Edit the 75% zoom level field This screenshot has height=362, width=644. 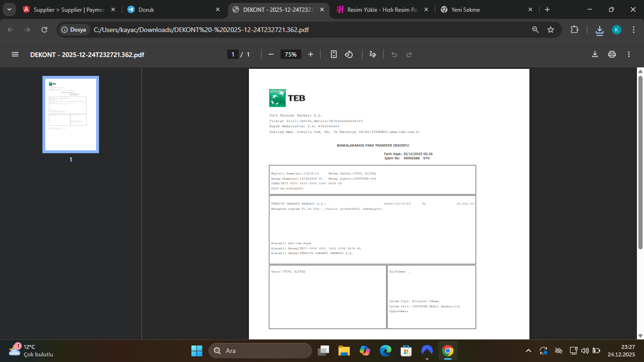click(x=291, y=54)
